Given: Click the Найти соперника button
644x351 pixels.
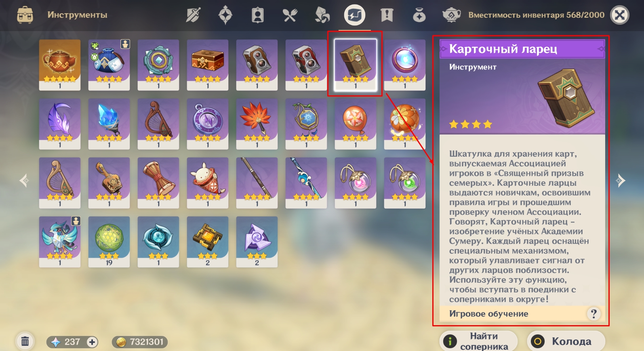Looking at the screenshot, I should (478, 341).
